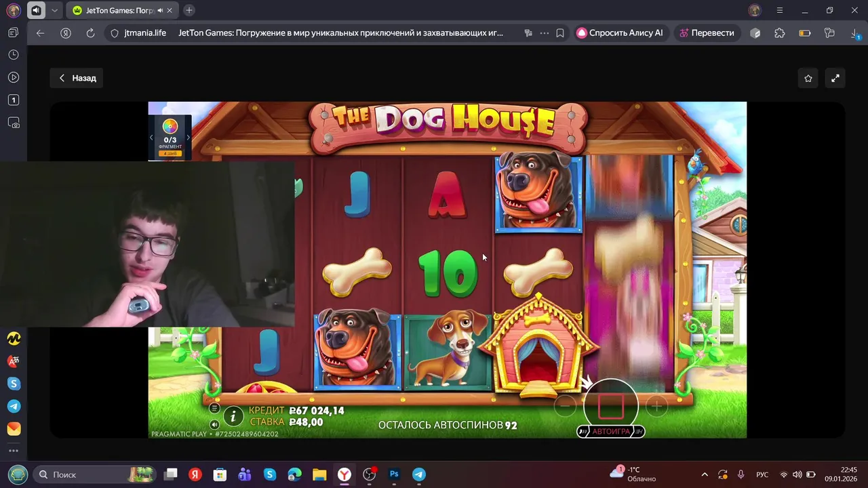The height and width of the screenshot is (488, 868).
Task: Open the tabs panel icon in sidebar
Action: 13,33
